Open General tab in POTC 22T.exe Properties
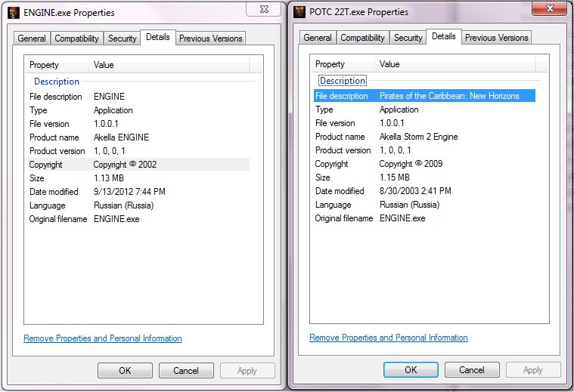 [318, 38]
